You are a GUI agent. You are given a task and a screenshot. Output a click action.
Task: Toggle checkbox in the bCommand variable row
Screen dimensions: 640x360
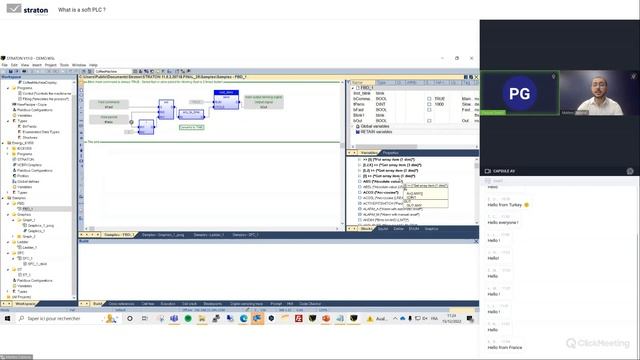point(429,99)
